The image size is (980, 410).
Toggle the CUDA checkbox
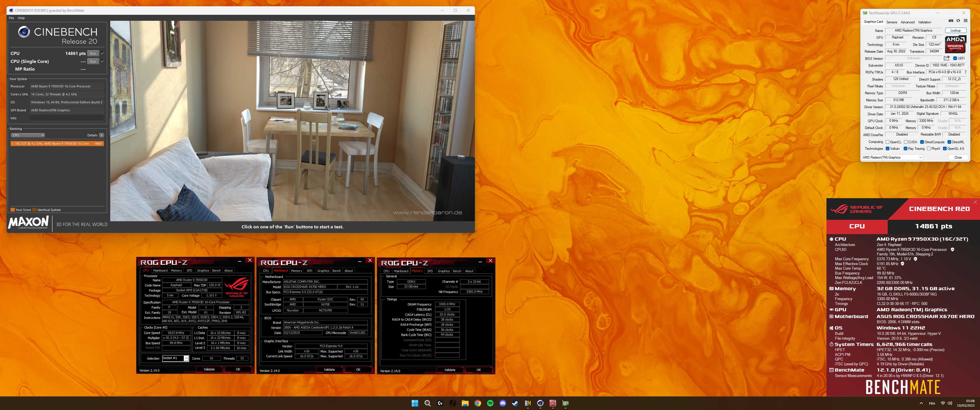tap(906, 142)
